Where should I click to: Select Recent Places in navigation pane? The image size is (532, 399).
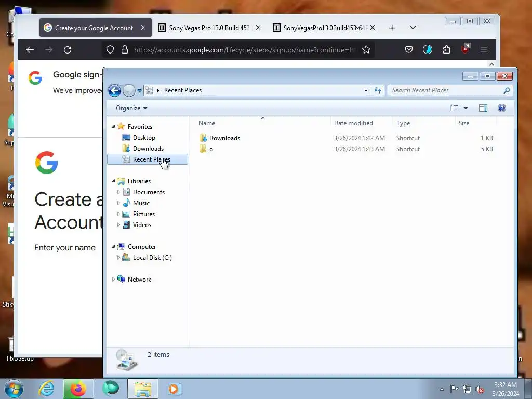pos(147,159)
